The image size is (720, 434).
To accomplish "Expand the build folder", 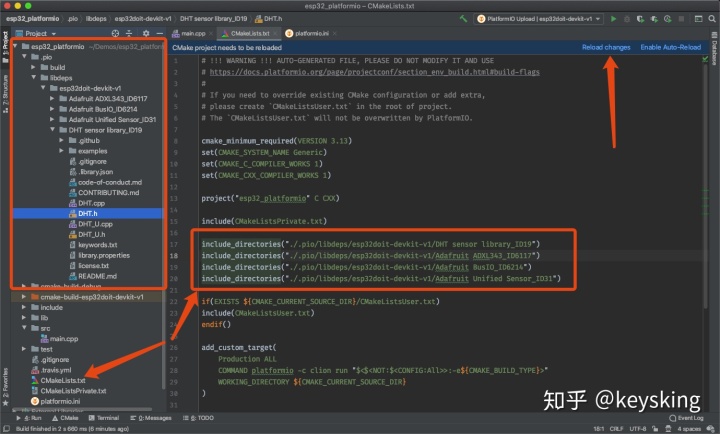I will point(34,68).
